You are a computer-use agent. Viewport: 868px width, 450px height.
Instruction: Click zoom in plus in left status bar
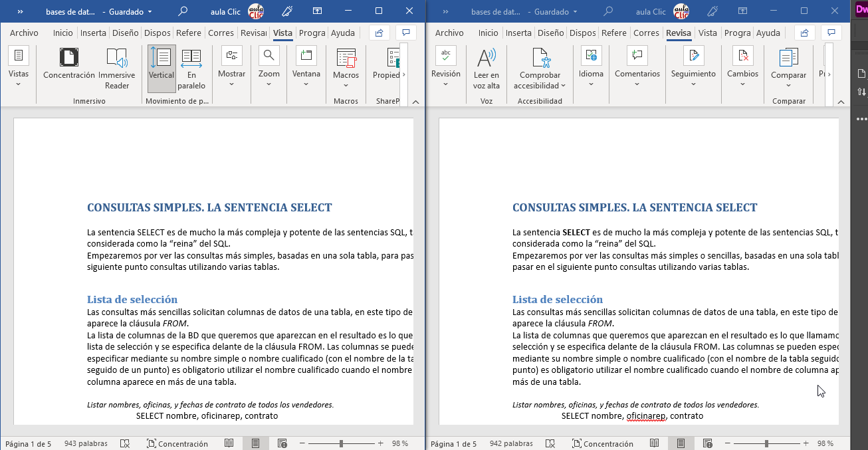381,443
